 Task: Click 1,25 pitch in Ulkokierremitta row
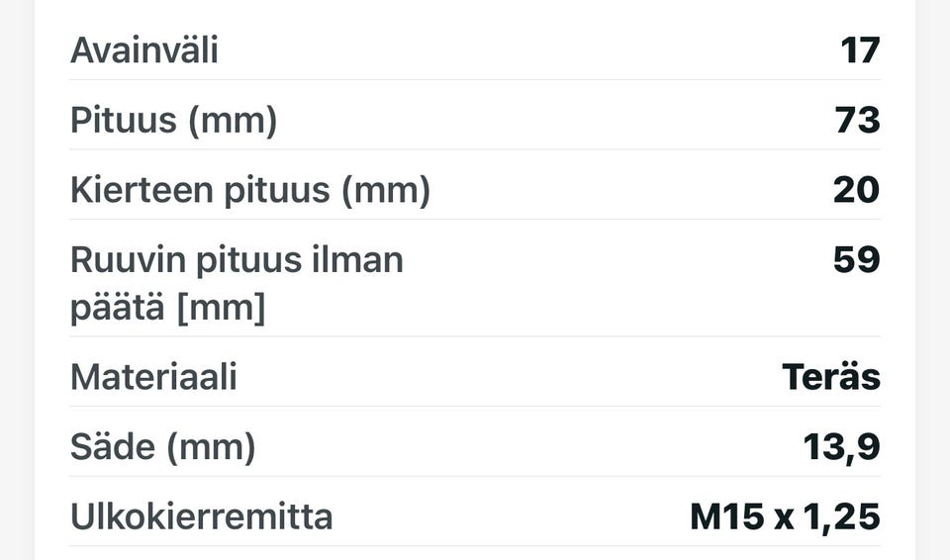(841, 517)
